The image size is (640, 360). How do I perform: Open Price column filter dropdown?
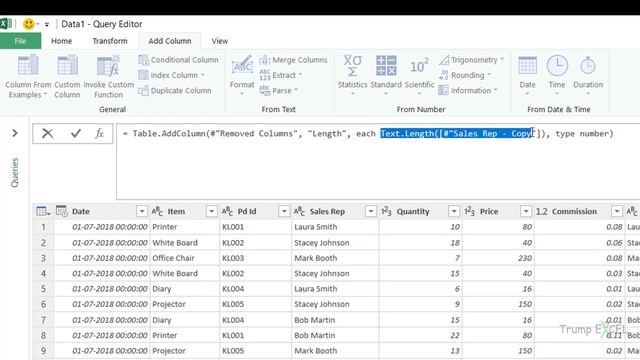526,211
